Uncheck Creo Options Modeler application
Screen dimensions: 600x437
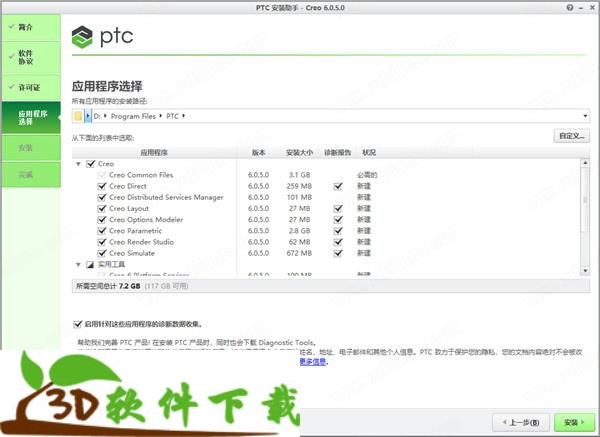102,220
